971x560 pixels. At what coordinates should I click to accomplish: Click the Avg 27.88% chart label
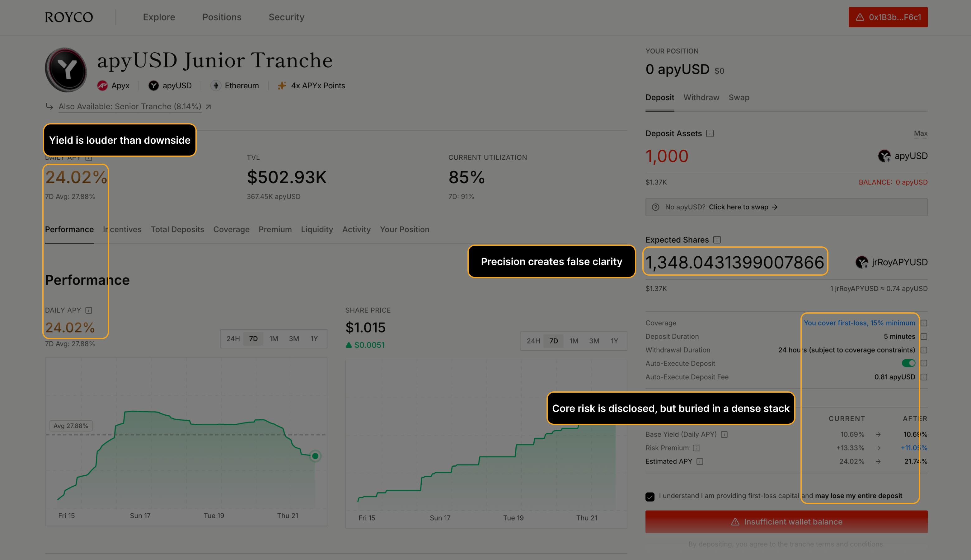71,426
